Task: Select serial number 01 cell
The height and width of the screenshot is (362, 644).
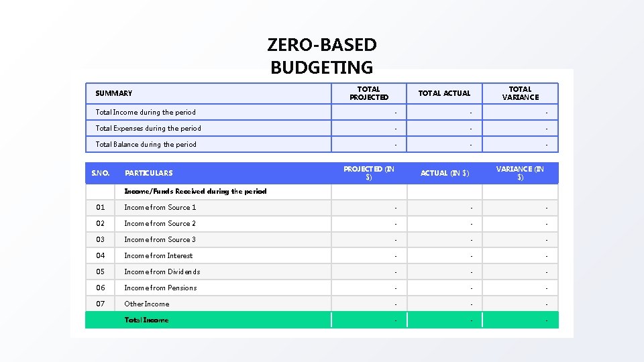Action: tap(100, 207)
